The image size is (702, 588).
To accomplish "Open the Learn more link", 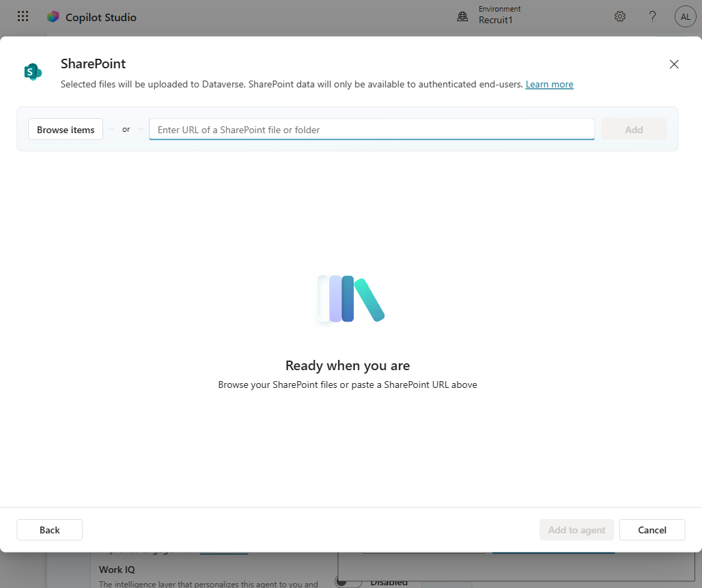I will pos(549,84).
